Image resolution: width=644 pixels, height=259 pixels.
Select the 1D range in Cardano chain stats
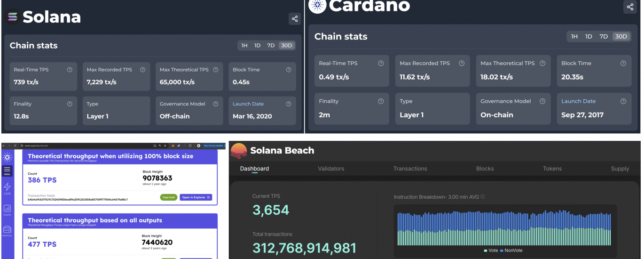click(589, 36)
